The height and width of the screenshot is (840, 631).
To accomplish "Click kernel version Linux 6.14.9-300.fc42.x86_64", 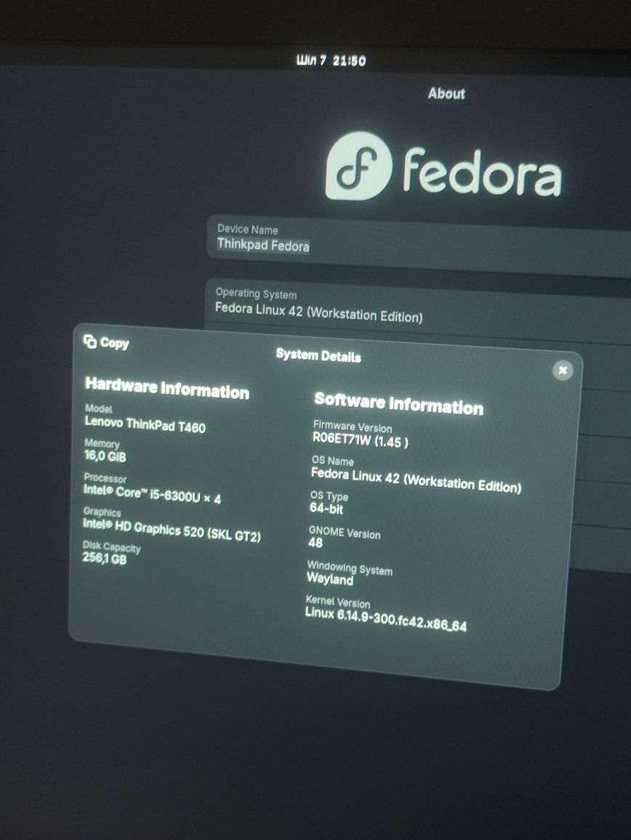I will tap(386, 619).
